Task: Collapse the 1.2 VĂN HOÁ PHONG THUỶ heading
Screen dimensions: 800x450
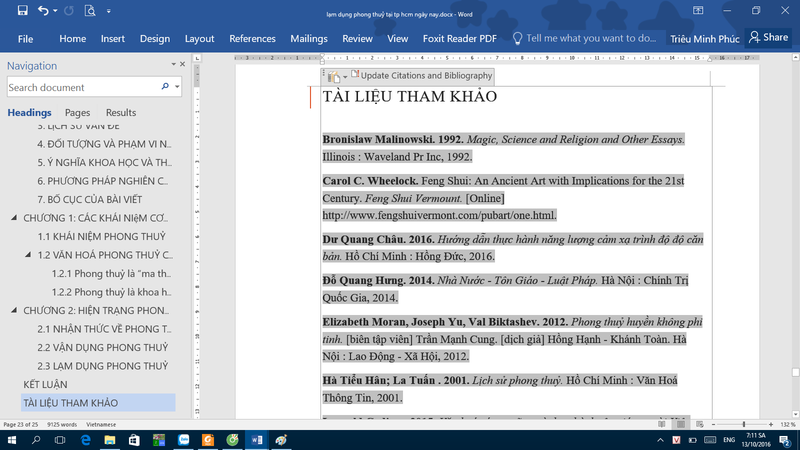Action: [x=27, y=255]
